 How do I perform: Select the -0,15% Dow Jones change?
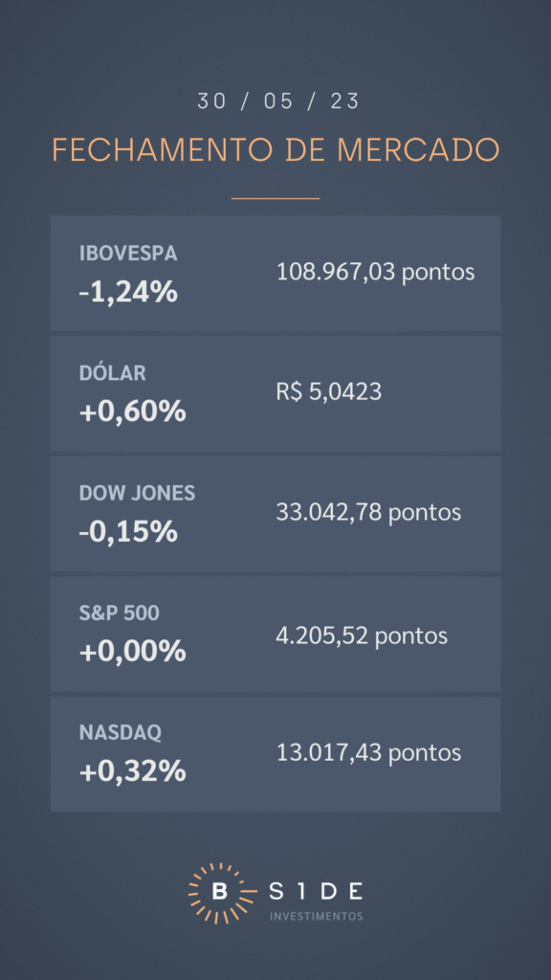click(x=128, y=532)
